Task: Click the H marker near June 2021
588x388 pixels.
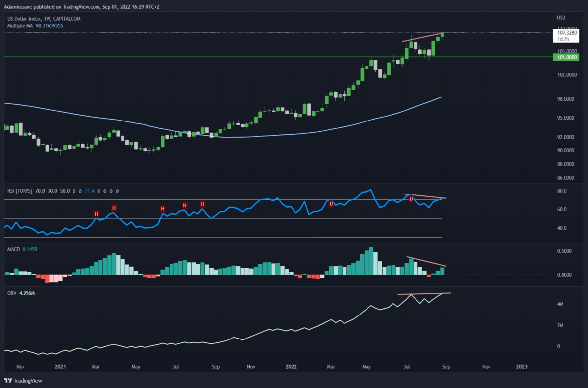Action: [x=162, y=209]
